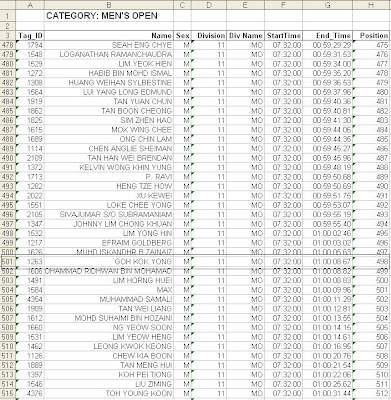This screenshot has height=400, width=391.
Task: Click the name LIU ZIMING
Action: [154, 384]
